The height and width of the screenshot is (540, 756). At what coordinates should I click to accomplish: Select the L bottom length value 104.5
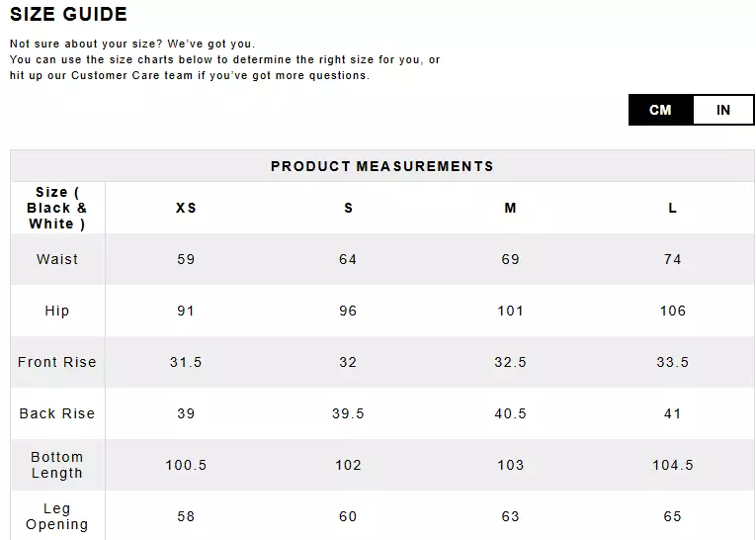pos(672,465)
